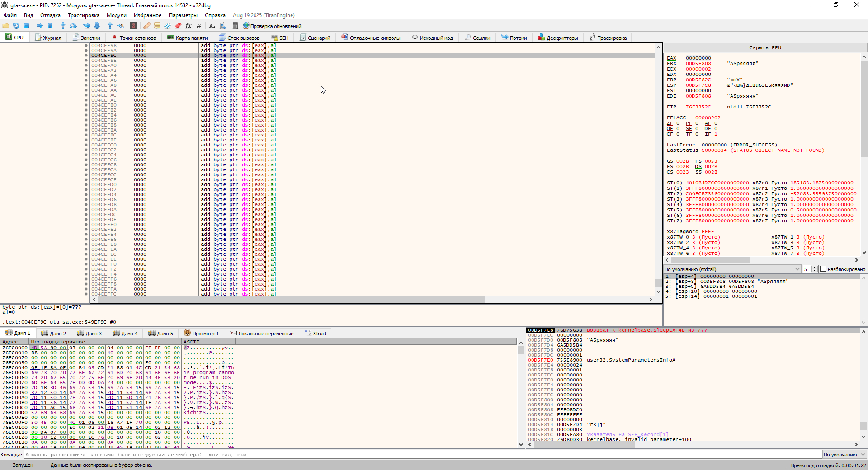The width and height of the screenshot is (868, 470).
Task: Click the Запущен status indicator
Action: pyautogui.click(x=23, y=465)
